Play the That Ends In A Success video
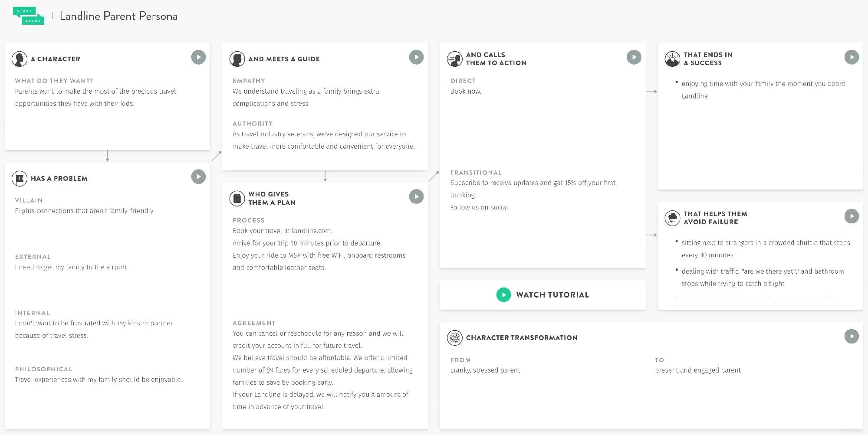Screen dimensions: 868x435 point(852,57)
